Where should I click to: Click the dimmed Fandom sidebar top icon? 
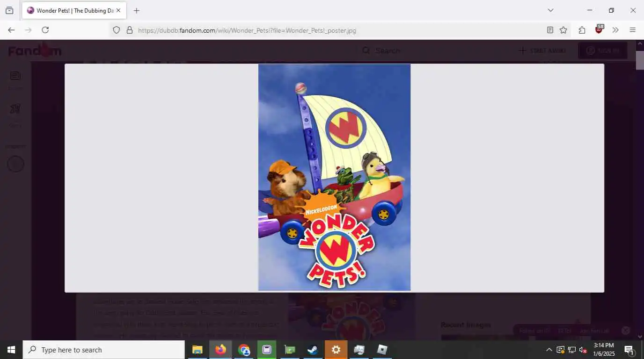click(x=15, y=76)
